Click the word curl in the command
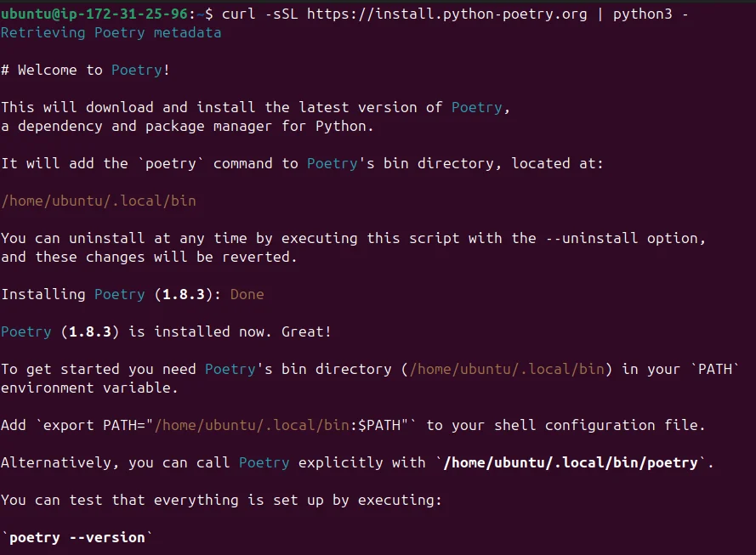This screenshot has height=555, width=756. coord(239,14)
